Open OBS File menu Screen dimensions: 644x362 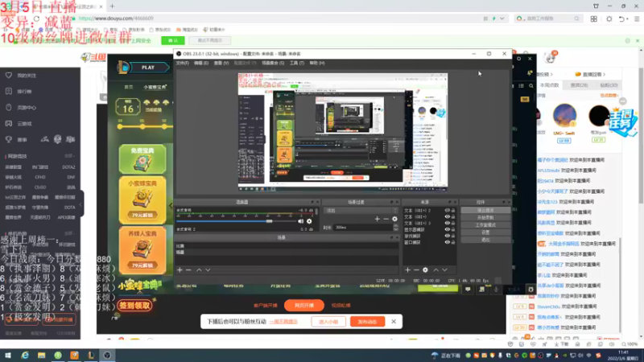coord(183,64)
